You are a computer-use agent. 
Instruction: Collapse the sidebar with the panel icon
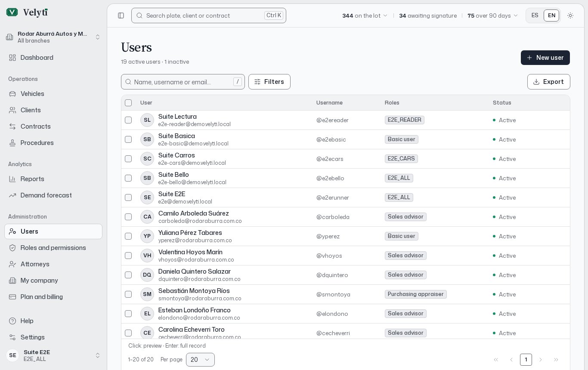click(121, 15)
